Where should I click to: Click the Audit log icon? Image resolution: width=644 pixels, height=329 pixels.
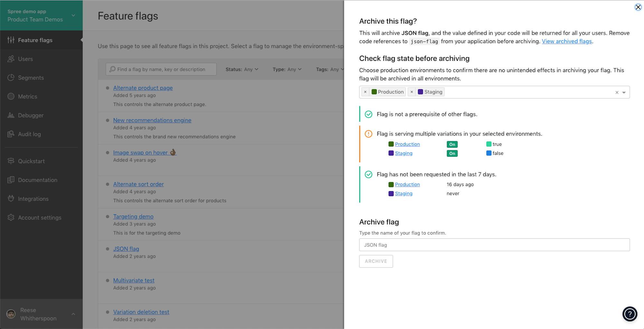click(11, 134)
